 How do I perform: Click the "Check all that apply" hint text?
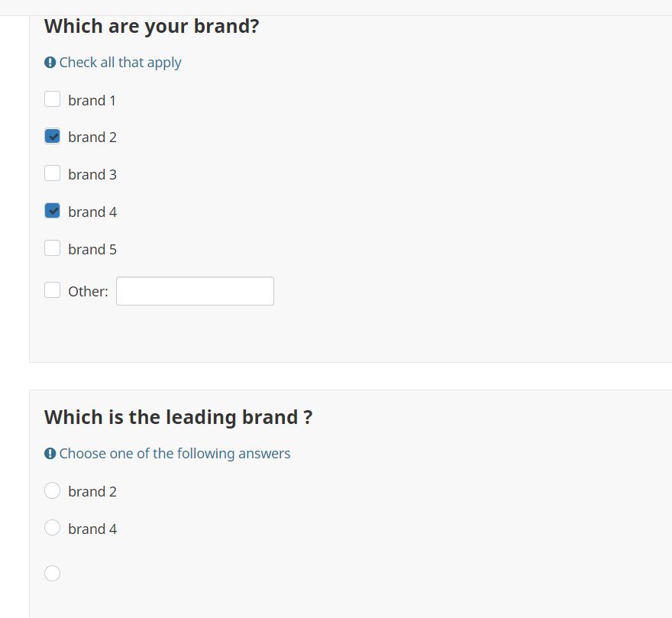120,63
